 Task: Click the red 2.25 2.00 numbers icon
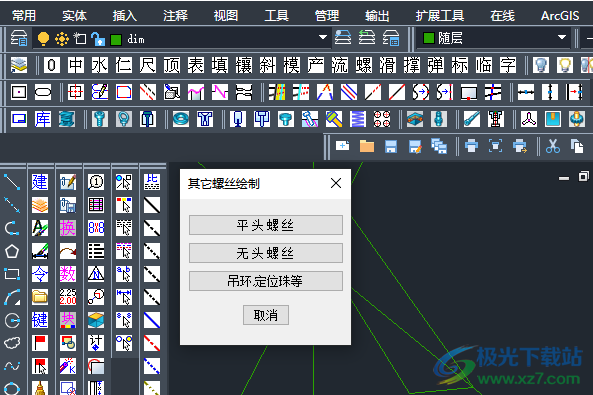coord(68,297)
